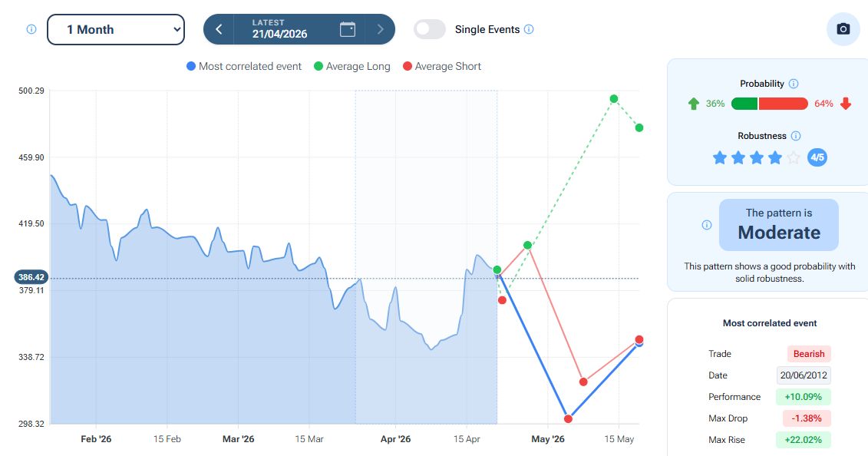This screenshot has width=868, height=456.
Task: Click the probability green-red bar
Action: (x=770, y=104)
